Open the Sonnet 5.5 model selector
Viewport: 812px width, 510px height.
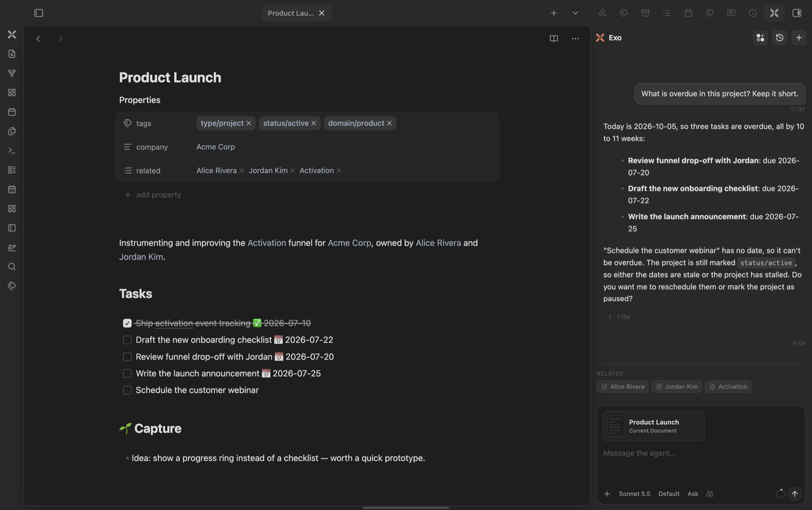click(634, 494)
